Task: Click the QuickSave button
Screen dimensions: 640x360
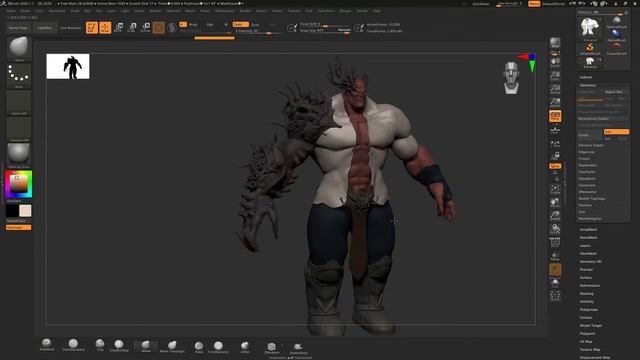Action: click(x=481, y=4)
